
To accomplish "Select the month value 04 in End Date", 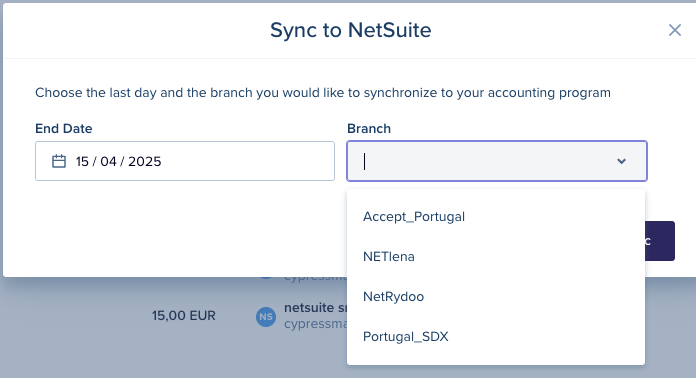I will click(x=108, y=161).
